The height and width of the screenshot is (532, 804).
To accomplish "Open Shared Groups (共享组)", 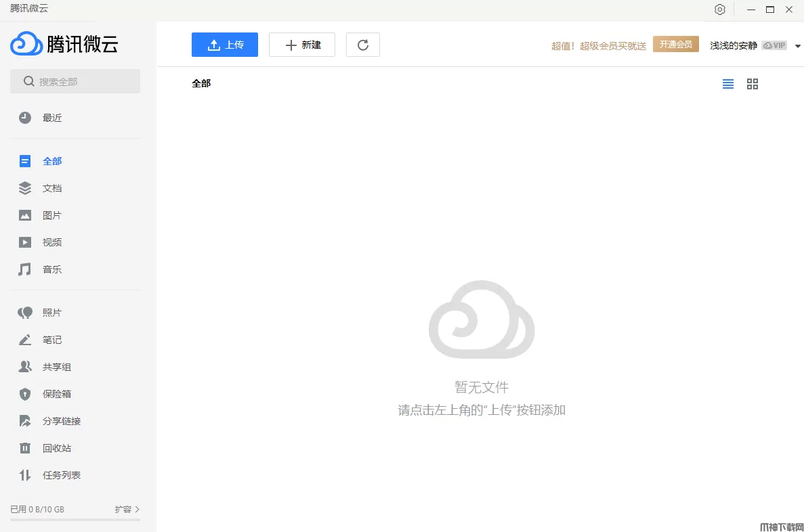I will click(57, 367).
